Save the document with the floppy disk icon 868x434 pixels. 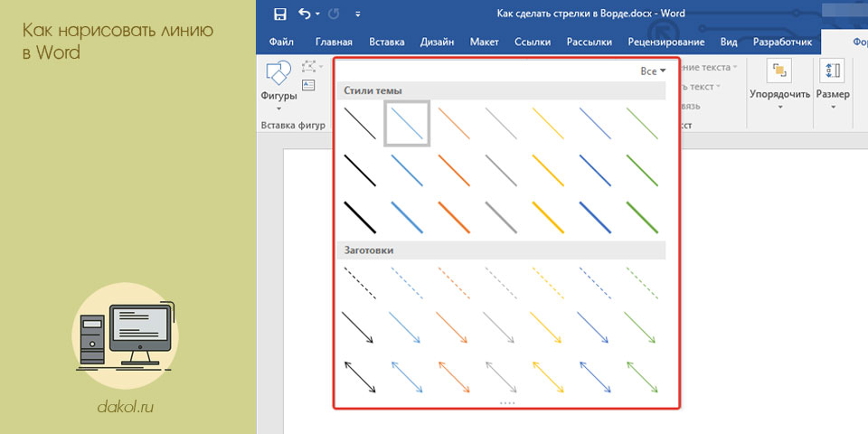click(280, 14)
